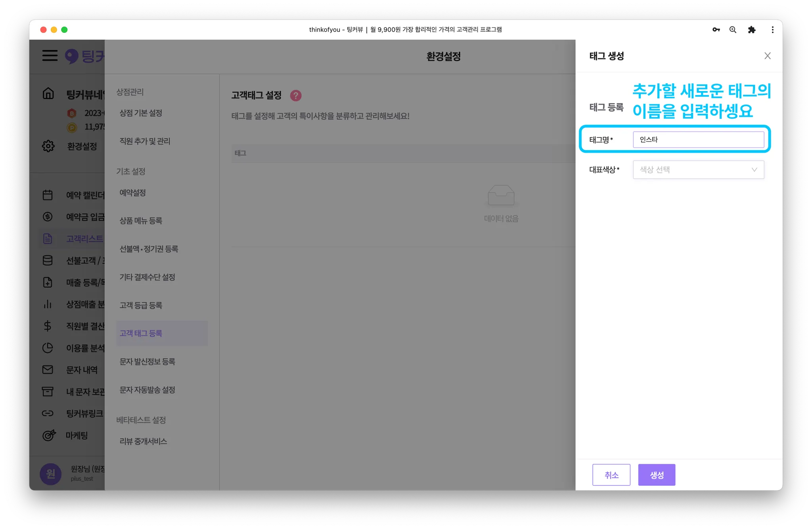Image resolution: width=812 pixels, height=529 pixels.
Task: Click the 마케팅 target icon
Action: (49, 435)
